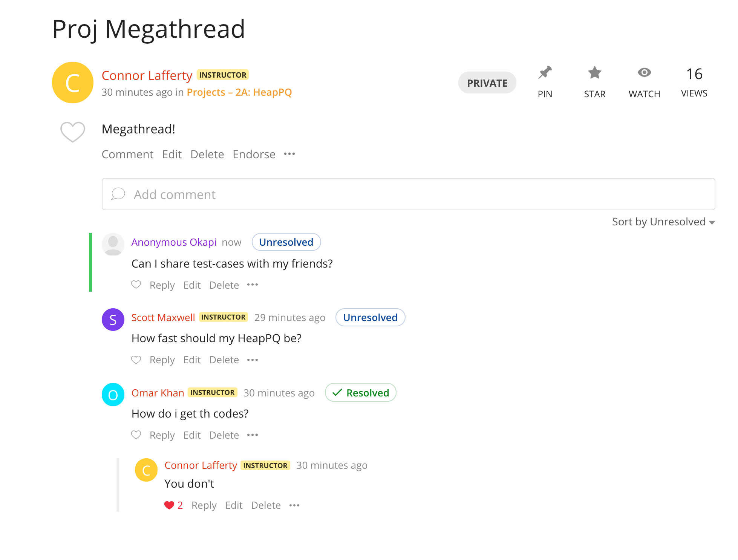Like the main Megathread post with the heart

click(x=73, y=132)
